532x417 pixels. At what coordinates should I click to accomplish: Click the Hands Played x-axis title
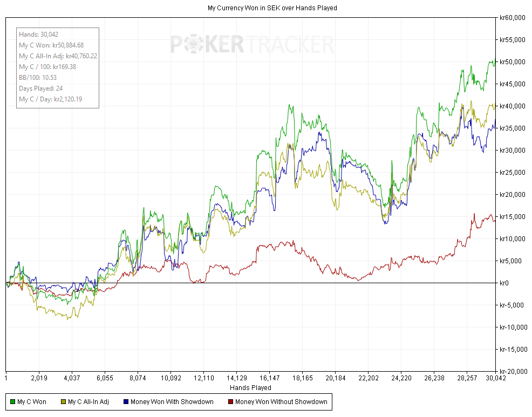click(x=250, y=388)
